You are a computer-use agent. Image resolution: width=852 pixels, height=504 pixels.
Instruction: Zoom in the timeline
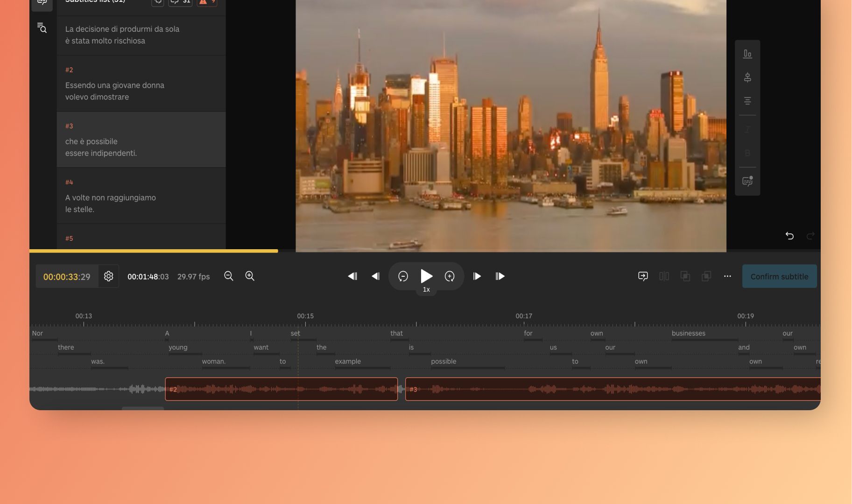coord(250,276)
